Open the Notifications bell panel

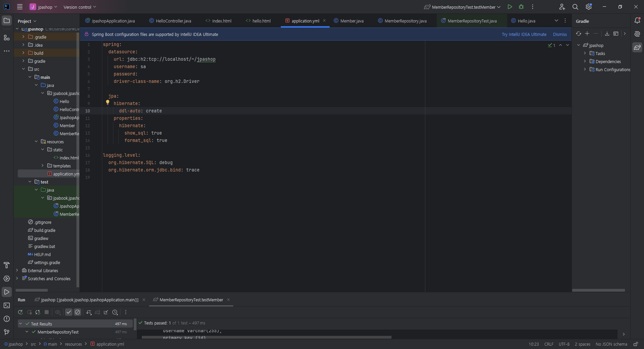(637, 20)
